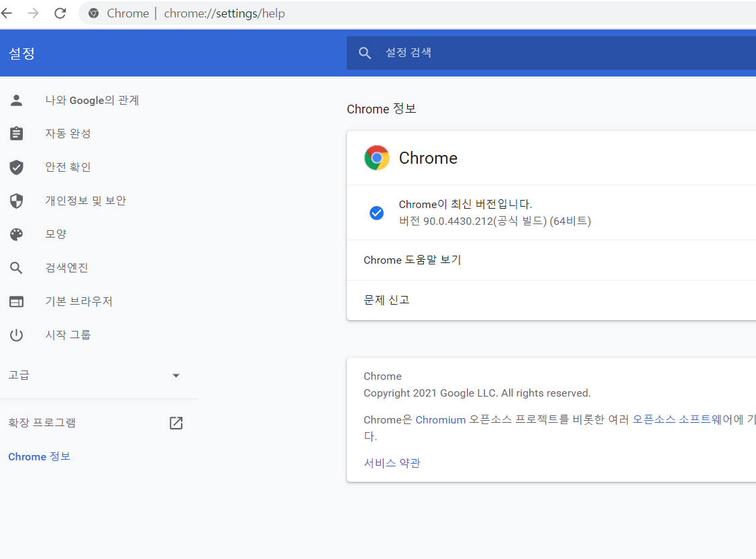Open 개인정보 및 보안 settings
Image resolution: width=756 pixels, height=559 pixels.
pyautogui.click(x=86, y=201)
